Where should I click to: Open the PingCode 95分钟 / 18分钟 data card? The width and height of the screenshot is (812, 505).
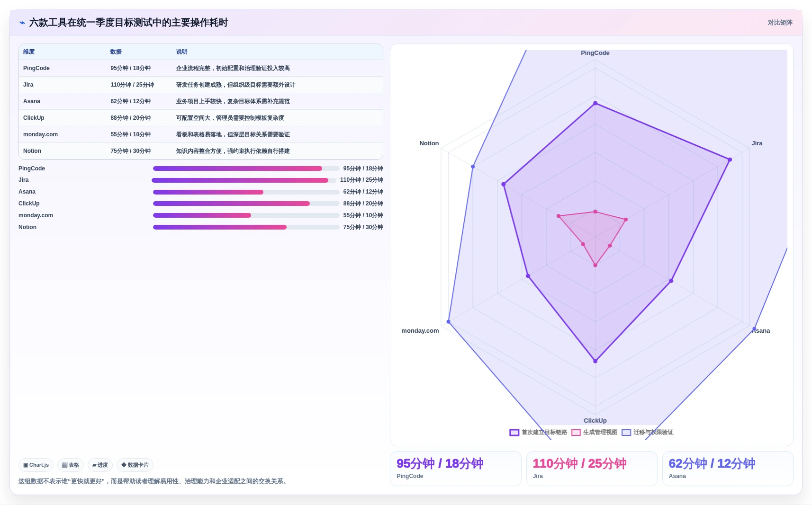click(x=456, y=469)
